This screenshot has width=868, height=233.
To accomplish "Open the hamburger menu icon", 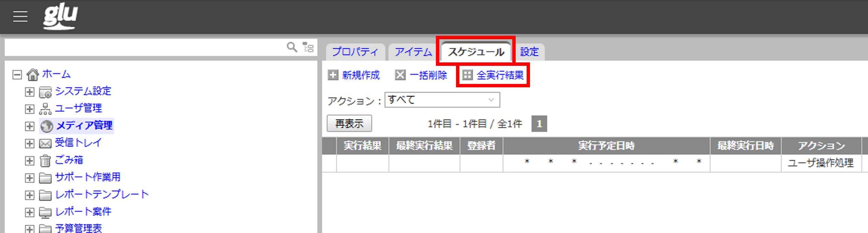I will click(x=20, y=16).
